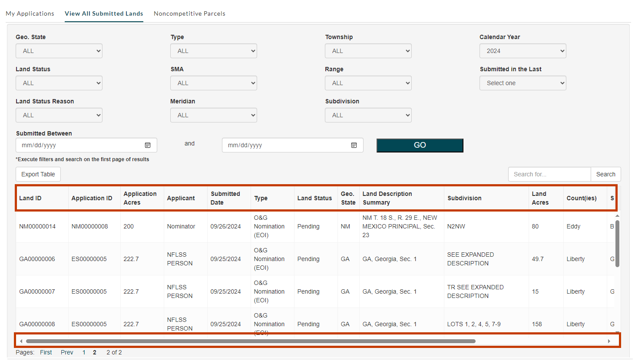Expand the Geo. State dropdown
635x364 pixels.
(59, 51)
